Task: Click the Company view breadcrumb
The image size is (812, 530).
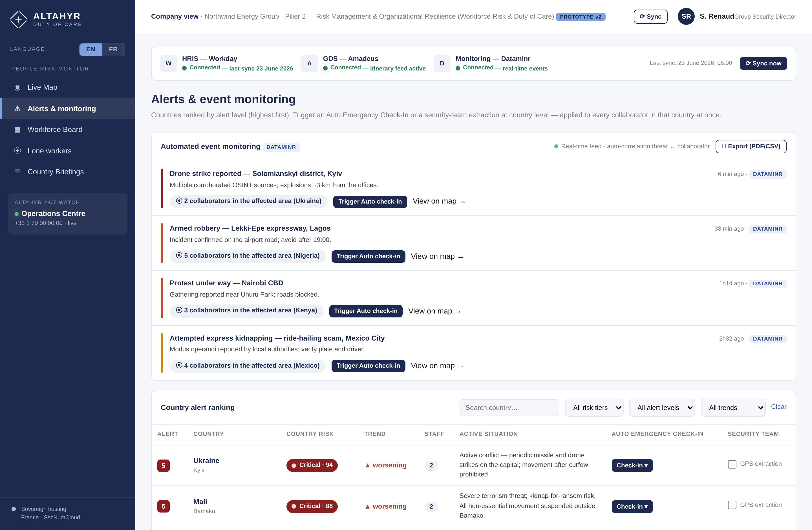Action: coord(175,16)
